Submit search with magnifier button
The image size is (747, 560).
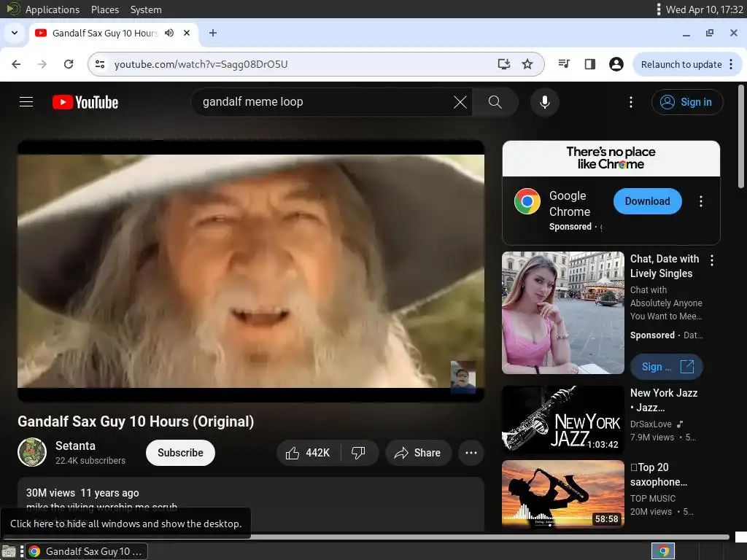tap(495, 102)
